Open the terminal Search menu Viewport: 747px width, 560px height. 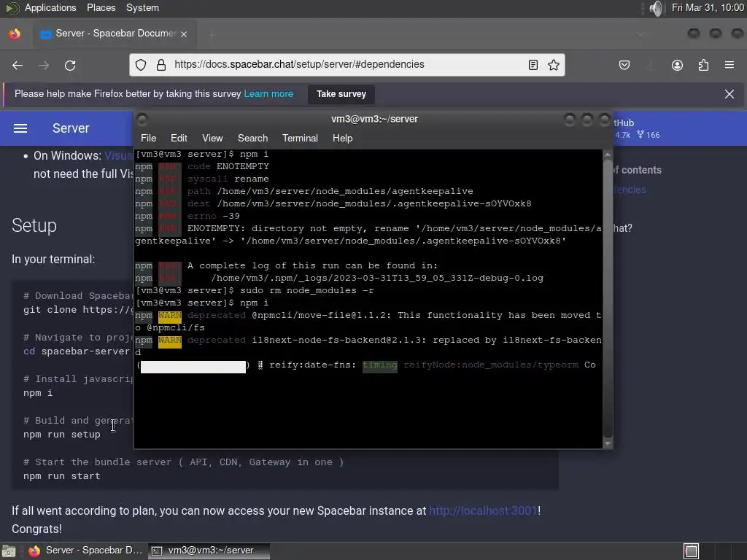click(x=252, y=138)
